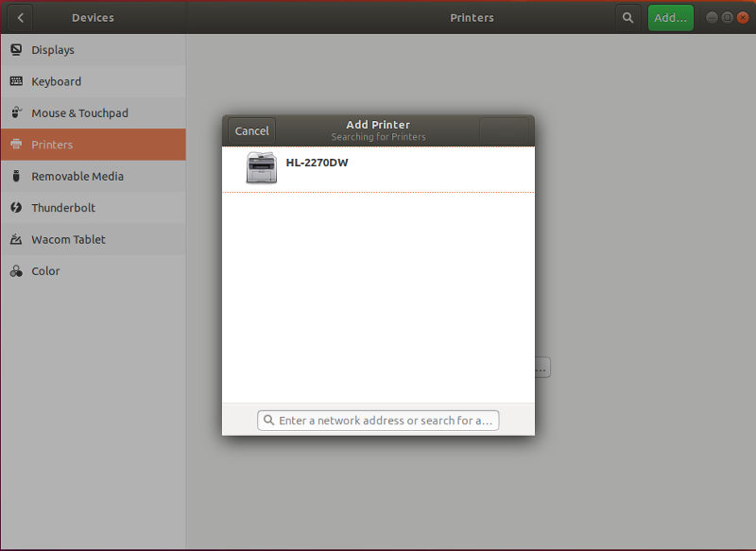Open Displays from the sidebar

pyautogui.click(x=53, y=49)
